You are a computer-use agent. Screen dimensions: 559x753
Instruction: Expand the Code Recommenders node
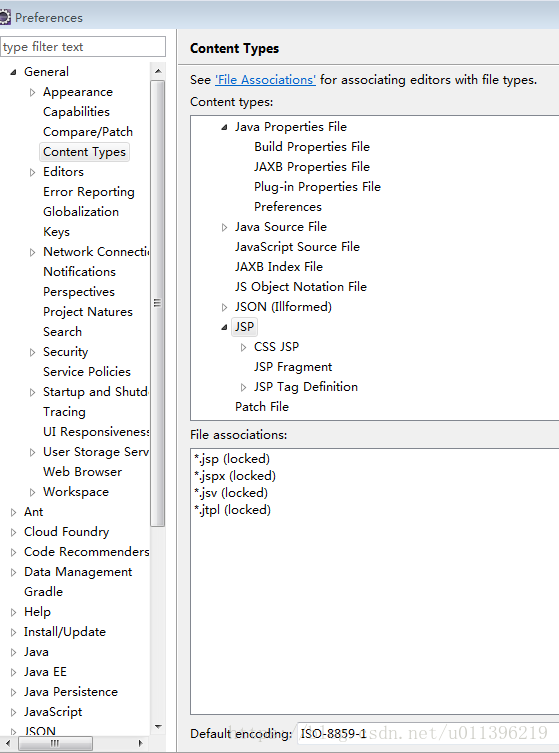[13, 552]
